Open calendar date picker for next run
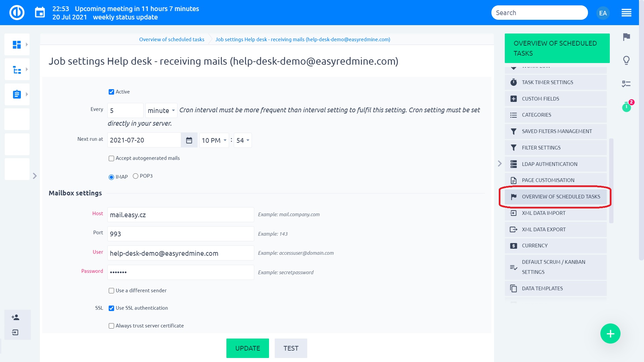Viewport: 644px width, 362px height. click(x=189, y=140)
